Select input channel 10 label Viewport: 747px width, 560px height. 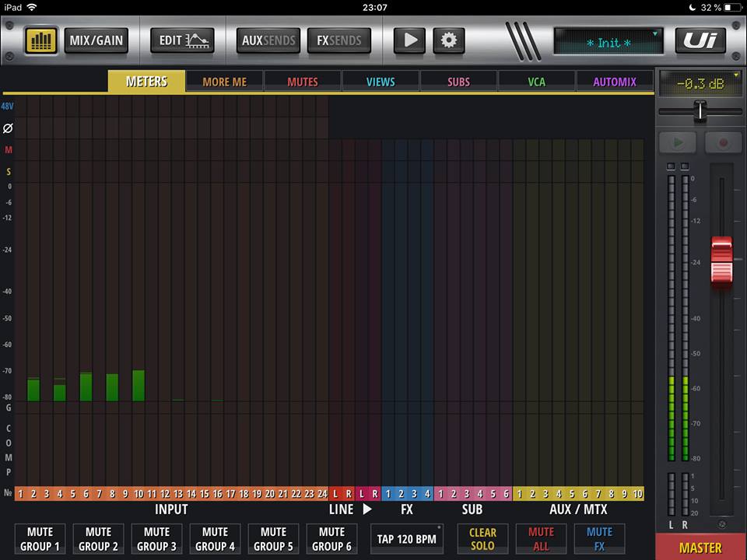[139, 493]
